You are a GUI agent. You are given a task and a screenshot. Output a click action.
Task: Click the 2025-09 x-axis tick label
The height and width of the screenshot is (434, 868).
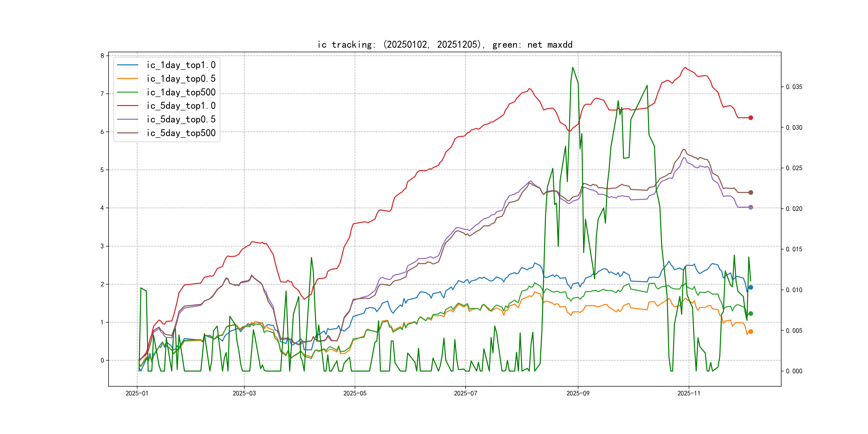pos(578,393)
